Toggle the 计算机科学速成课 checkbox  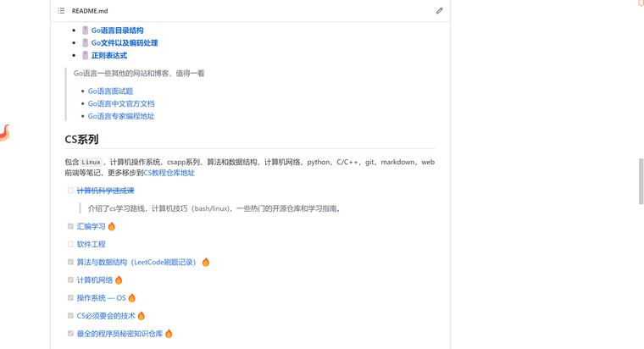tap(70, 191)
